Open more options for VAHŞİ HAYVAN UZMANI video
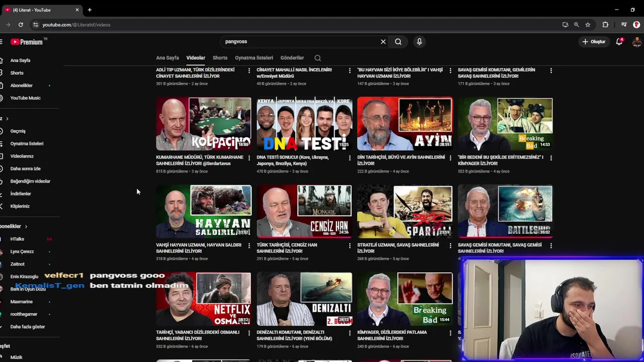Screen dimensions: 644x362 tap(249, 245)
